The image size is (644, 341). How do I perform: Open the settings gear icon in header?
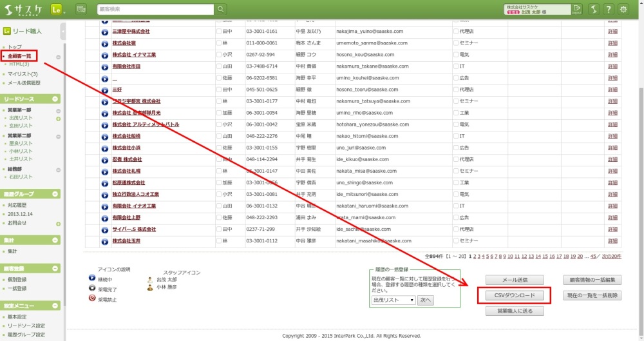pos(623,9)
